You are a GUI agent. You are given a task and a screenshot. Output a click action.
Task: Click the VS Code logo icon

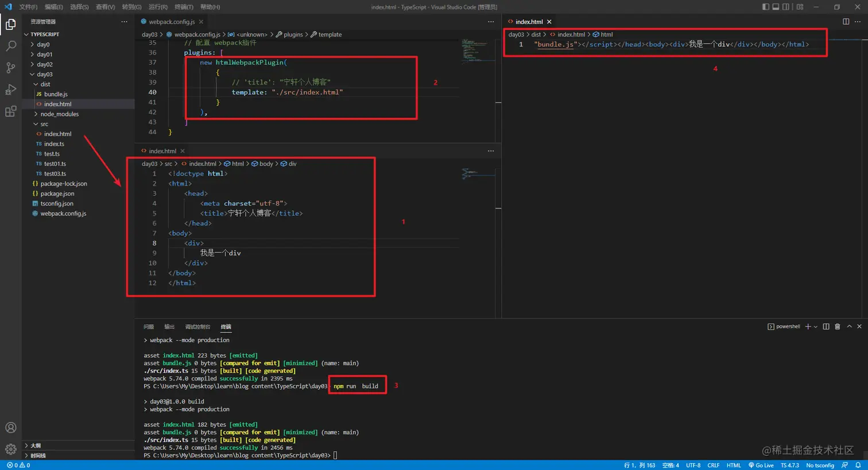pyautogui.click(x=8, y=7)
